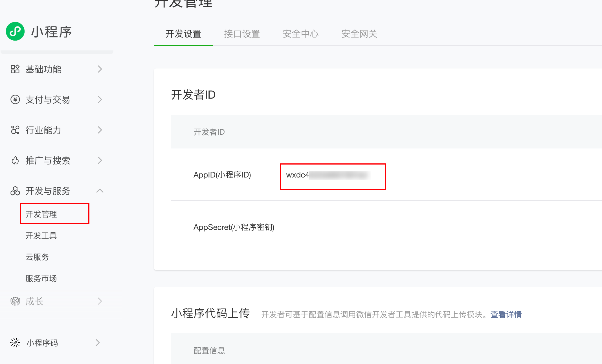Viewport: 602px width, 364px height.
Task: Collapse the 开发与服务 section chevron
Action: pyautogui.click(x=100, y=191)
